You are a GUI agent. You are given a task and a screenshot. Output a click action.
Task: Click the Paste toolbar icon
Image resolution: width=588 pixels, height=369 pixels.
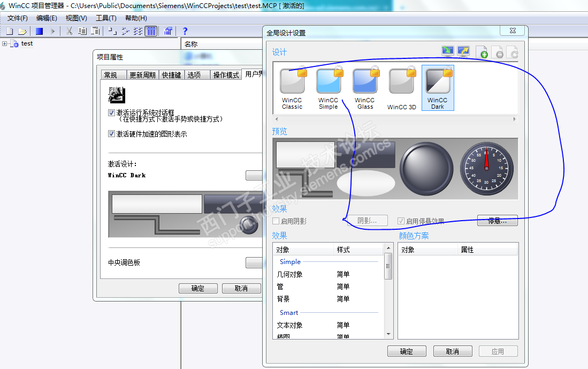(96, 31)
